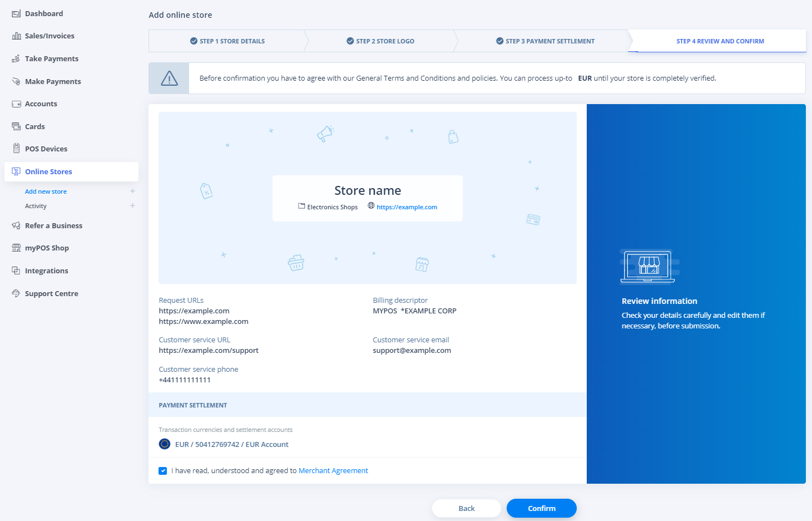Click https://www.example.com request URL

click(x=204, y=322)
